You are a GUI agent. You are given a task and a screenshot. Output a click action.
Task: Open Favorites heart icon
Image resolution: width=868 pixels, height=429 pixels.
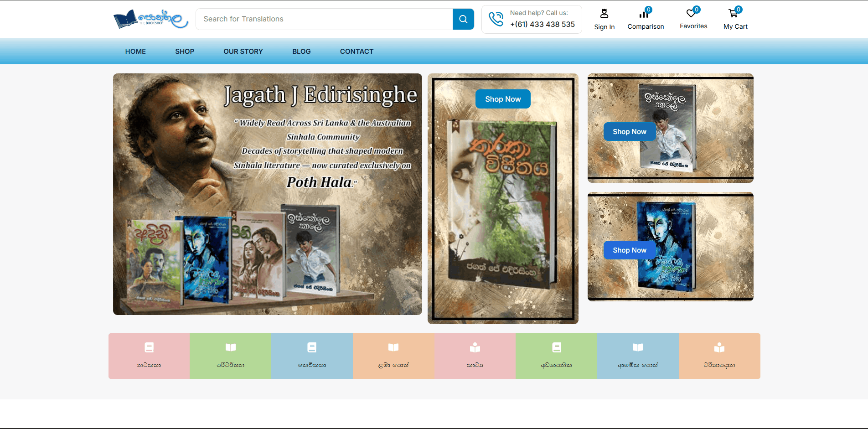(x=691, y=14)
